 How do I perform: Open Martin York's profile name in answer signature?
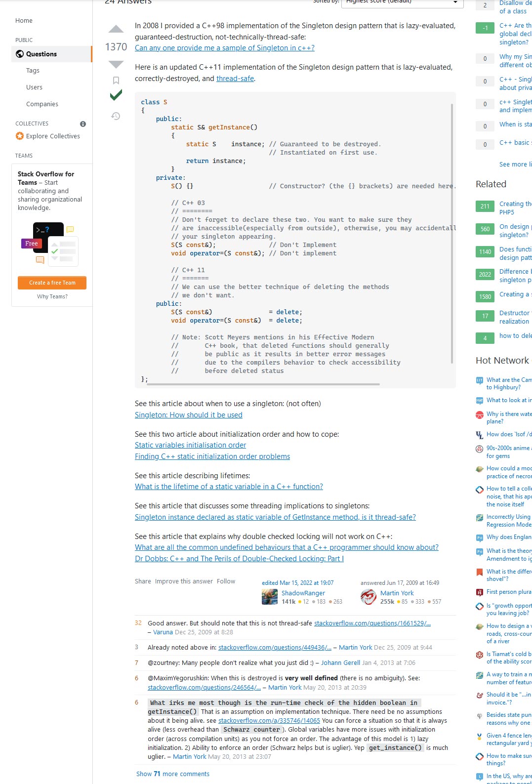[397, 593]
